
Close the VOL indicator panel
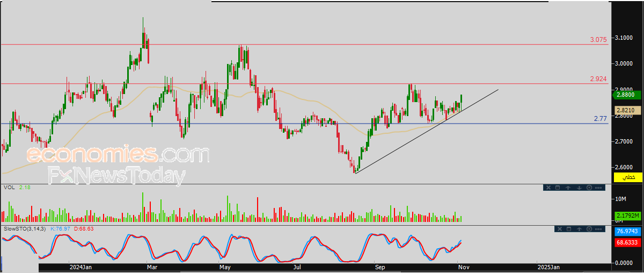click(548, 188)
